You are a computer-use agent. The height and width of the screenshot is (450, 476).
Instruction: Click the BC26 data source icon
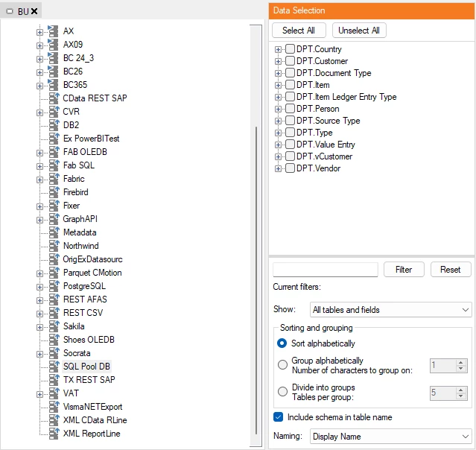tap(53, 71)
